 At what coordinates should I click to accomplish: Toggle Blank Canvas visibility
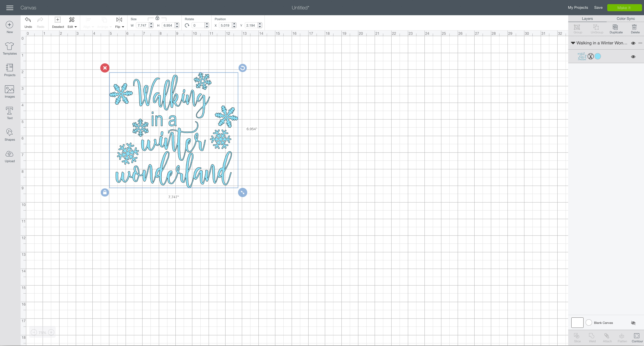click(633, 323)
